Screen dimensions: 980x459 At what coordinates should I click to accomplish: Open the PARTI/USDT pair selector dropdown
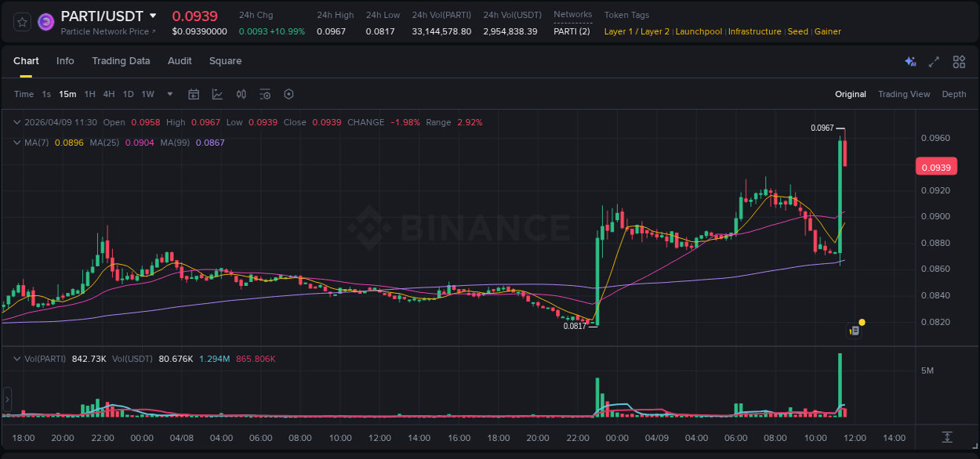154,16
